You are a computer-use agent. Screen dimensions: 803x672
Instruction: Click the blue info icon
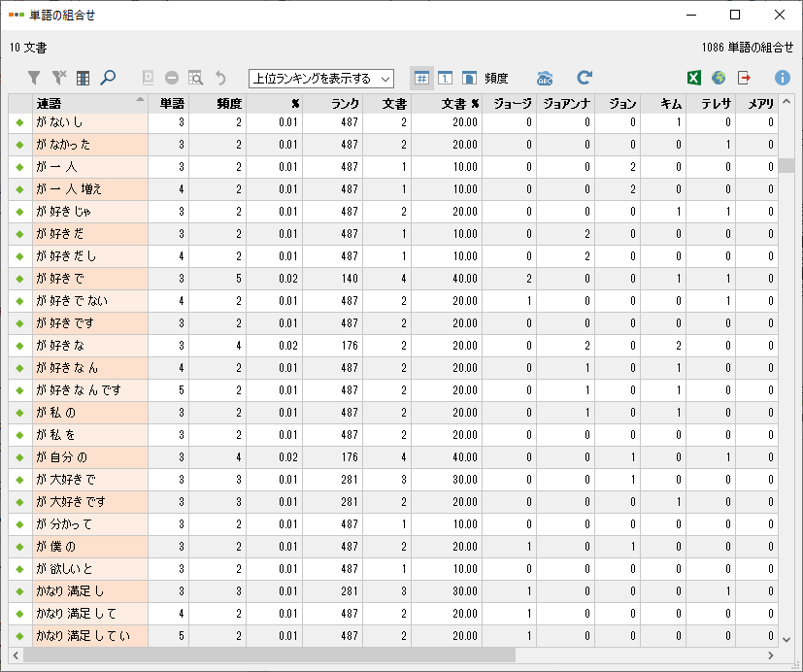click(782, 78)
